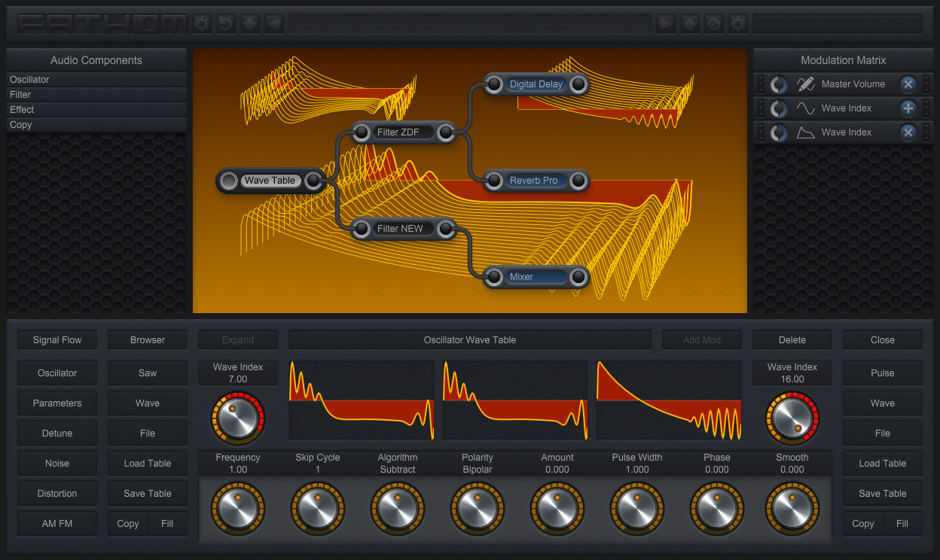Viewport: 940px width, 560px height.
Task: Click the Wave Table node input port
Action: point(229,181)
